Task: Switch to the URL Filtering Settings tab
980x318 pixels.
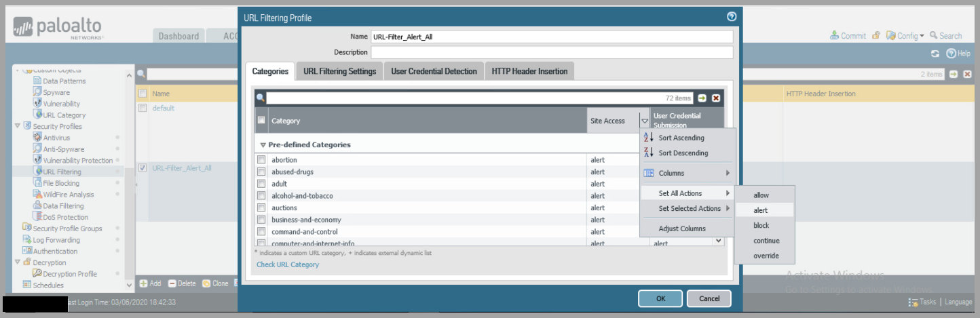Action: click(x=339, y=71)
